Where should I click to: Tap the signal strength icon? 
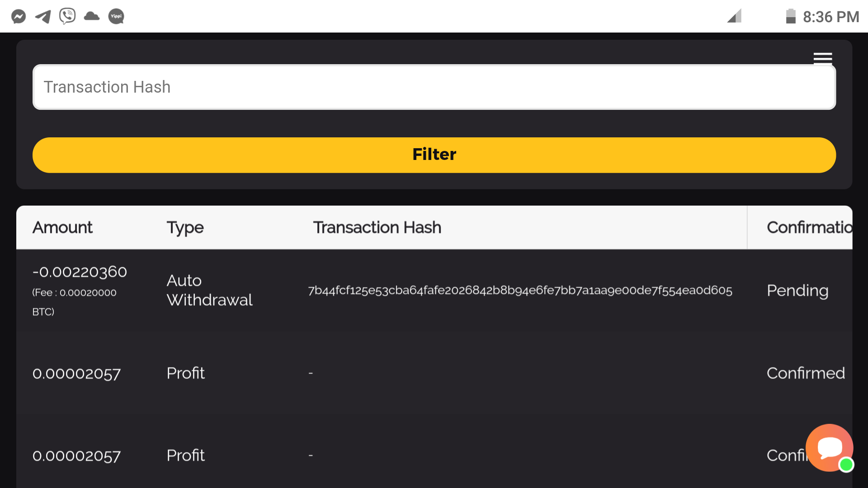[x=734, y=16]
